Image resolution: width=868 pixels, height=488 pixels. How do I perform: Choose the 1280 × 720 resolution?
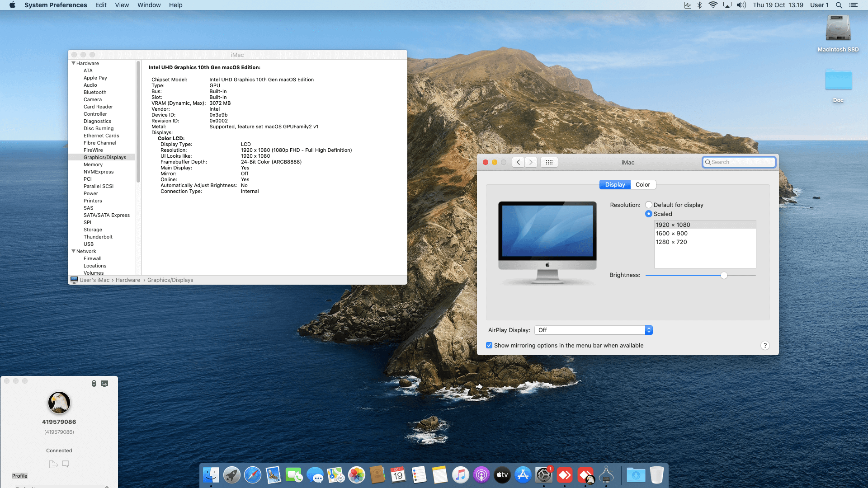(705, 242)
